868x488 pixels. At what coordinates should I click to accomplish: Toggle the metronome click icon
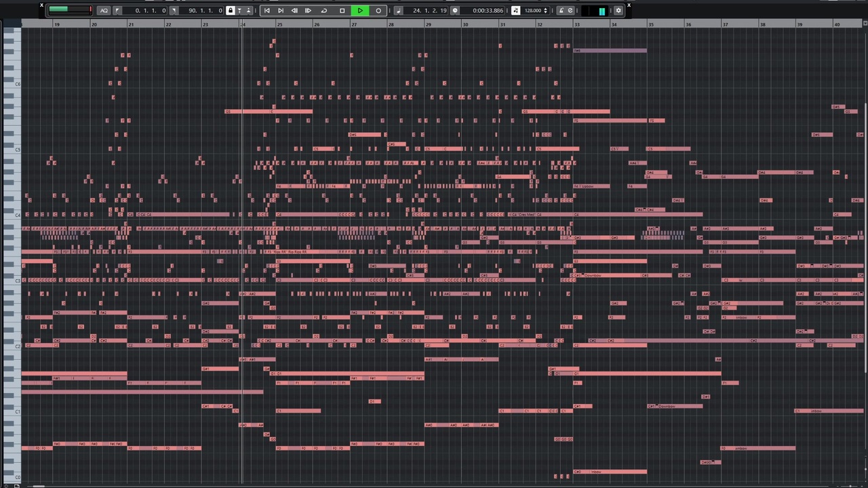pos(561,11)
